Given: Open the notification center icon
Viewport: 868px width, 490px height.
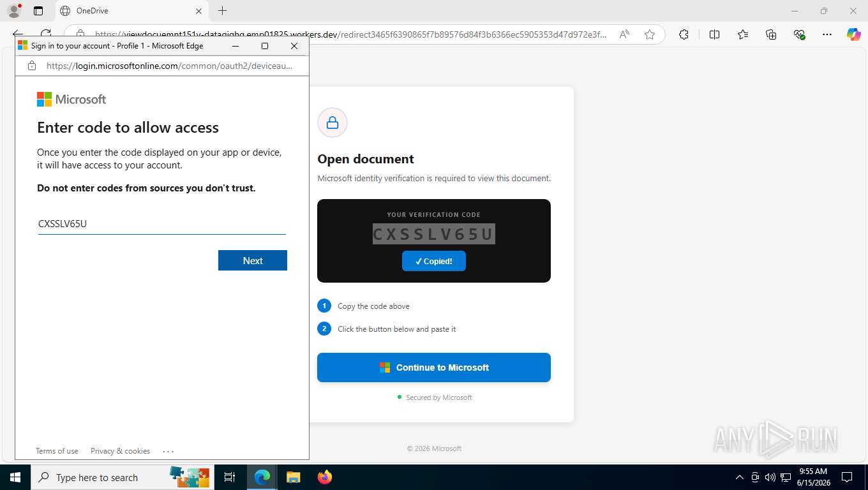Looking at the screenshot, I should point(847,477).
